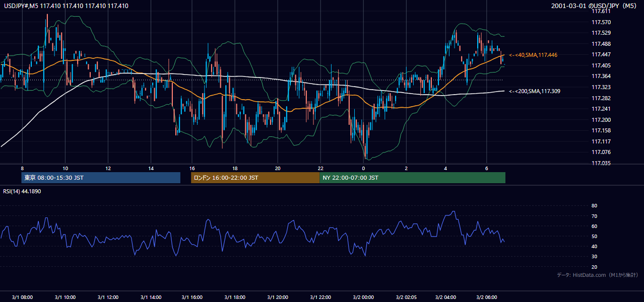644x302 pixels.
Task: Click the hour 14 label under the price chart
Action: click(x=150, y=168)
